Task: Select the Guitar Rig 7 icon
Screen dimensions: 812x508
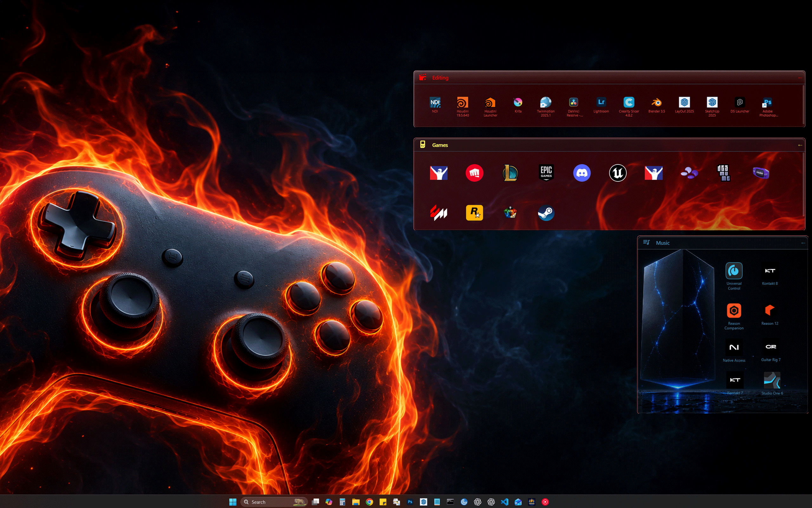Action: click(771, 351)
